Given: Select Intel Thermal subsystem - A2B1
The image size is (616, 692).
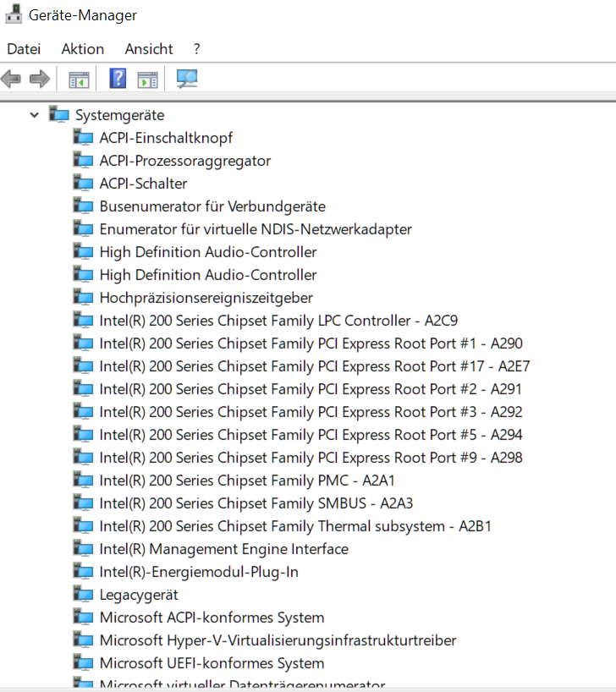Looking at the screenshot, I should tap(295, 526).
